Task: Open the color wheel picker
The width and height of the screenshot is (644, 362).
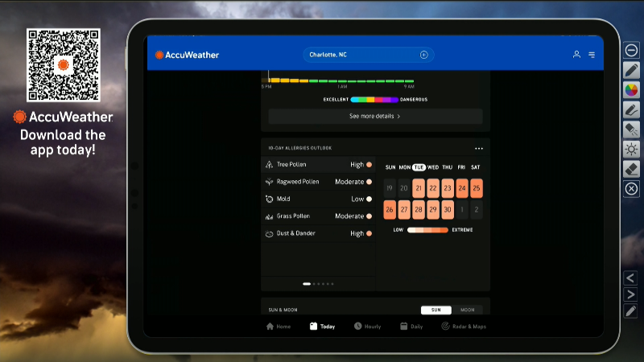Action: (632, 89)
